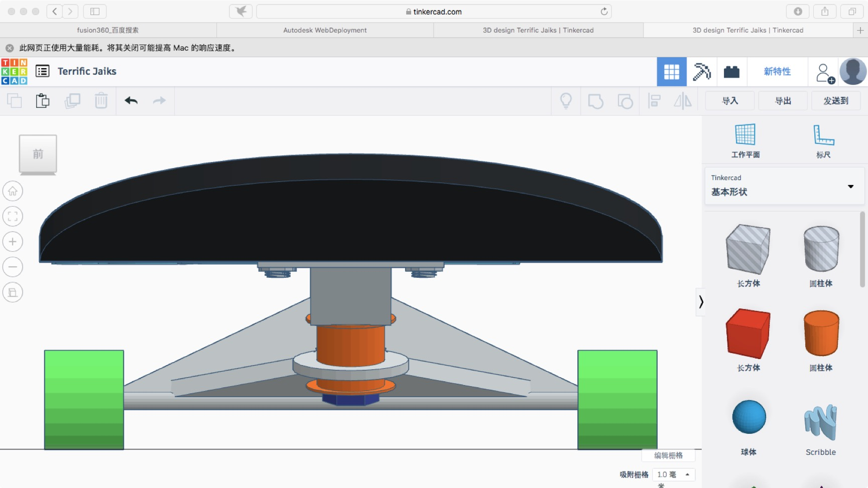Select the striped hole cylinder shape
868x488 pixels.
(x=821, y=248)
